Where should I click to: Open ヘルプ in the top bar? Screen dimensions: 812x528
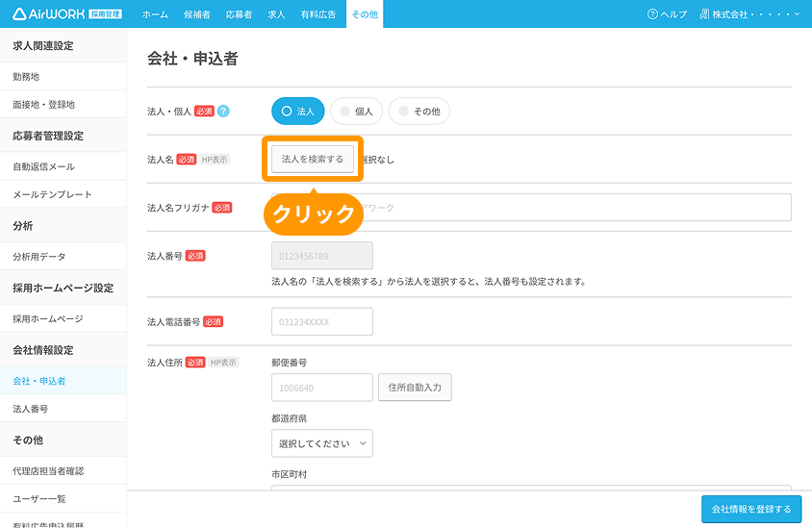(x=667, y=14)
